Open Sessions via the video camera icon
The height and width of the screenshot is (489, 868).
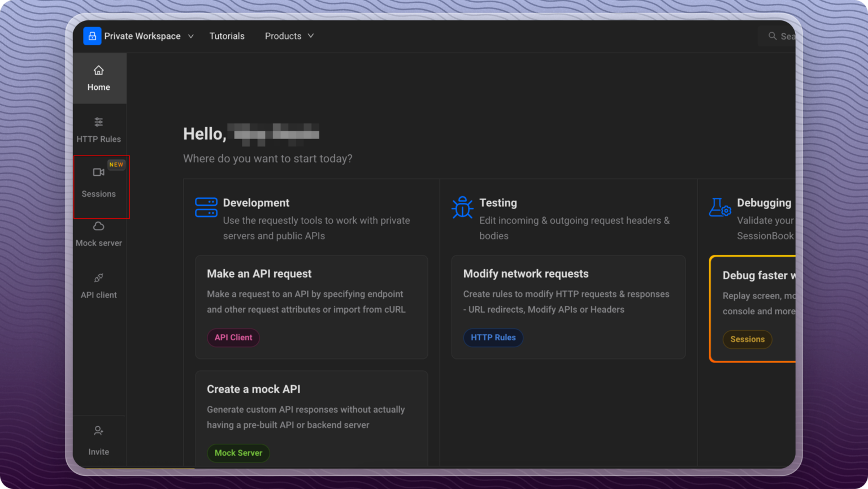98,172
